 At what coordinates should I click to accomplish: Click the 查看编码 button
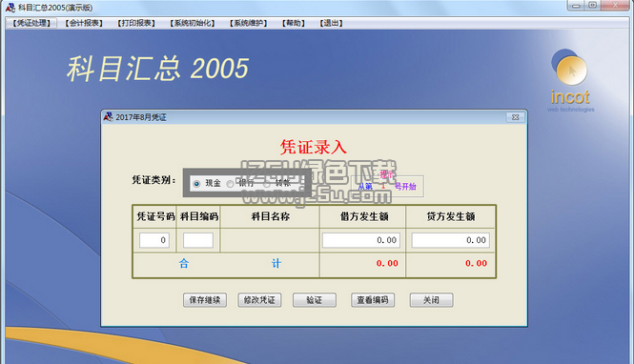(373, 300)
